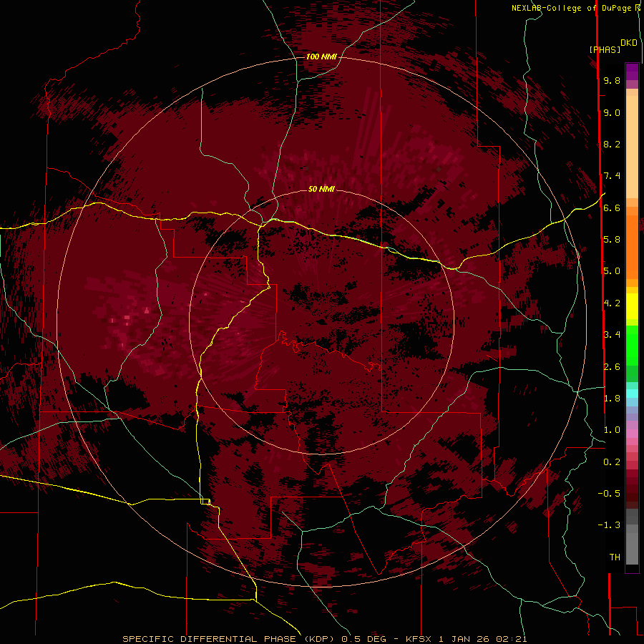
Task: Select the 1.0 value on the scale
Action: point(612,430)
